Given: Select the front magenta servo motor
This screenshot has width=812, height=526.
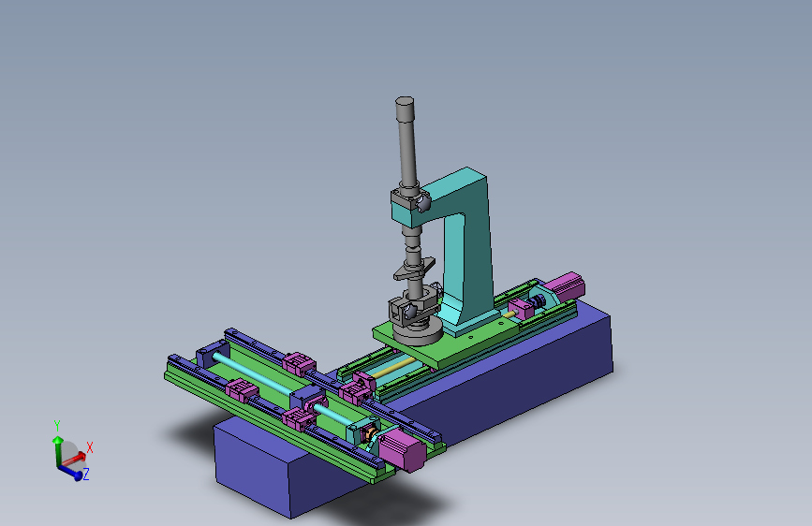Looking at the screenshot, I should click(x=403, y=450).
